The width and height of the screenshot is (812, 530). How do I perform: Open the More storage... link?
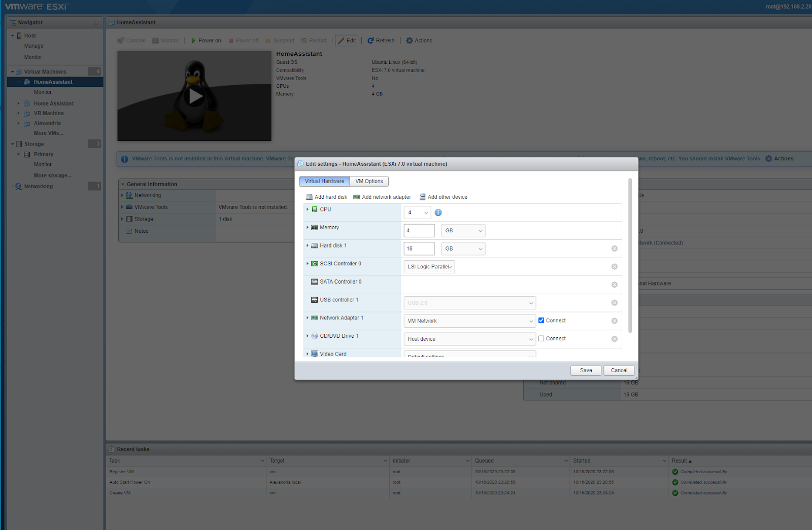(53, 175)
